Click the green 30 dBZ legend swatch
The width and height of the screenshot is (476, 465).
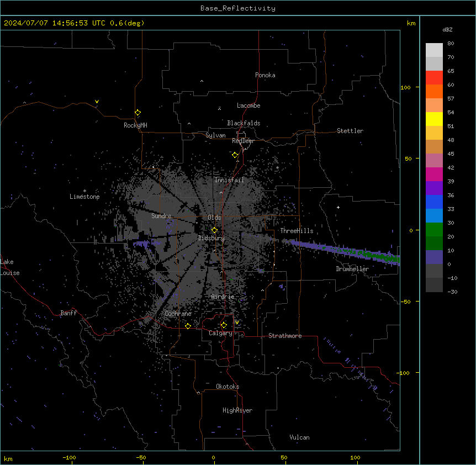coord(434,230)
